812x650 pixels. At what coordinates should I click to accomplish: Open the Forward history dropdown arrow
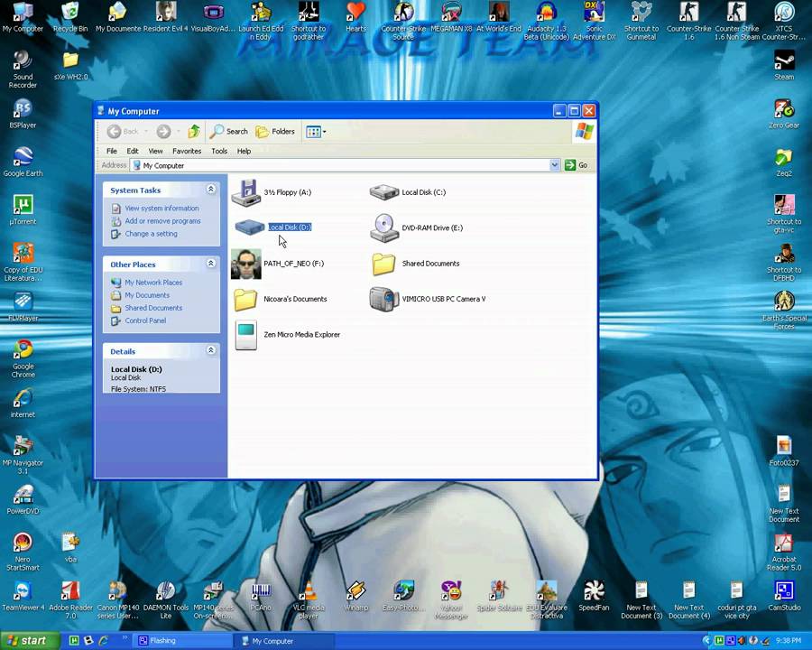click(x=178, y=132)
